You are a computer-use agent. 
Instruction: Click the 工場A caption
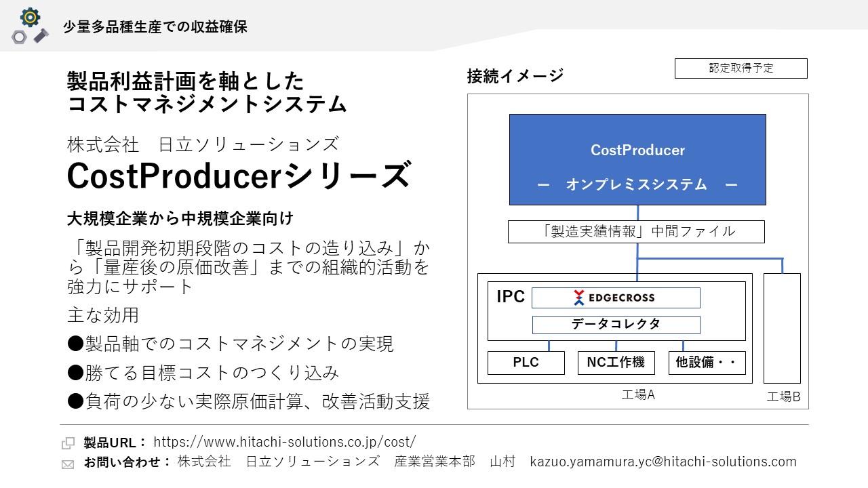(x=638, y=394)
